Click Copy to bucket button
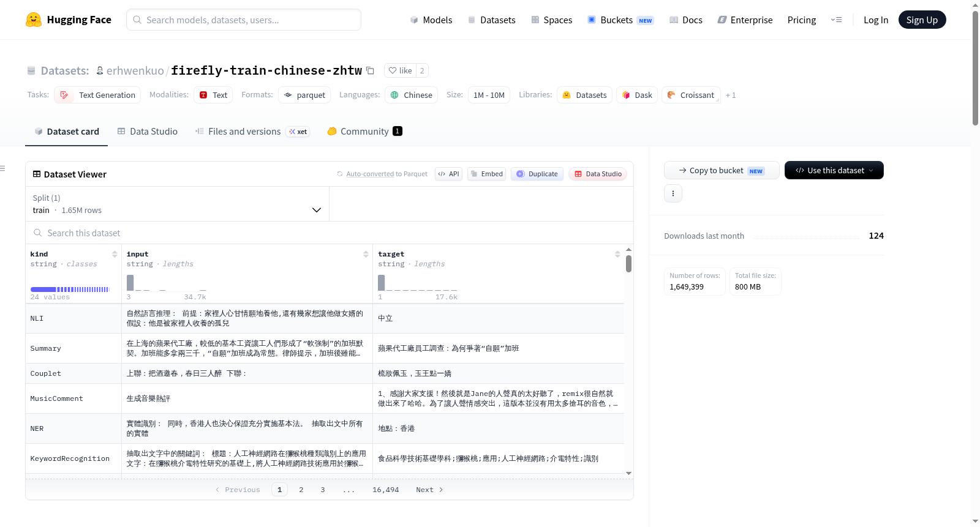 722,170
